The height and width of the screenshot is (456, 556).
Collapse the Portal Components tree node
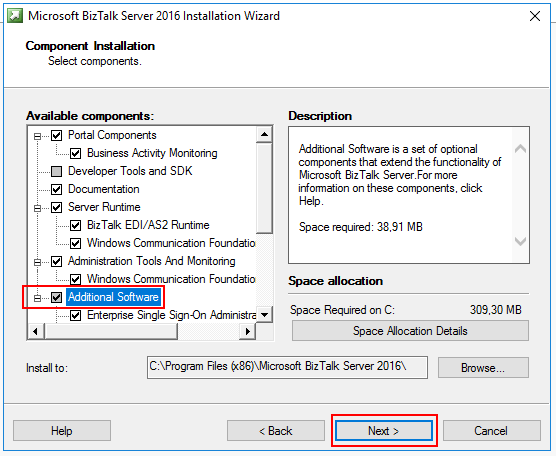coord(37,136)
